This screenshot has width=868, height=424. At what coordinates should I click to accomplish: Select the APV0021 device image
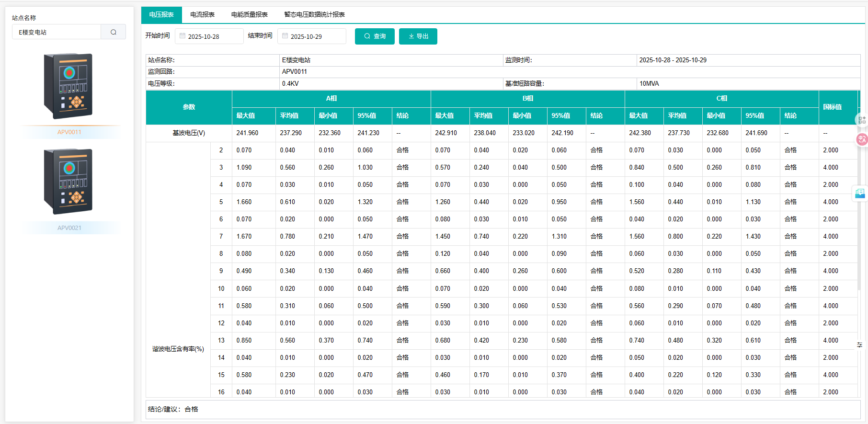pos(69,182)
